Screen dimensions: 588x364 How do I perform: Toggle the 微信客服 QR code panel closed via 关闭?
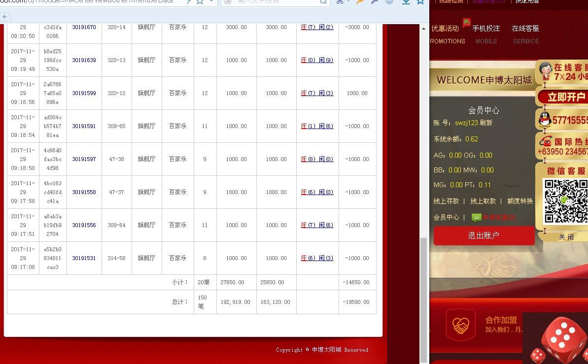click(x=567, y=236)
